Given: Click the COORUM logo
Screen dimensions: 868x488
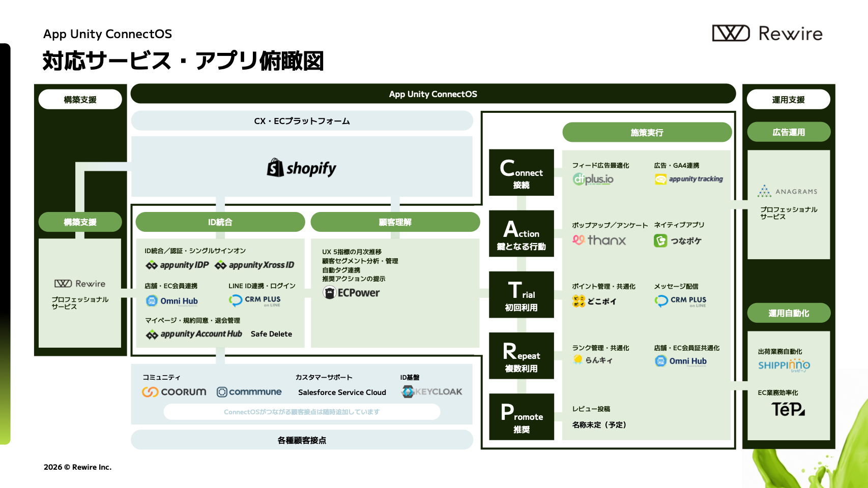Looking at the screenshot, I should (174, 392).
